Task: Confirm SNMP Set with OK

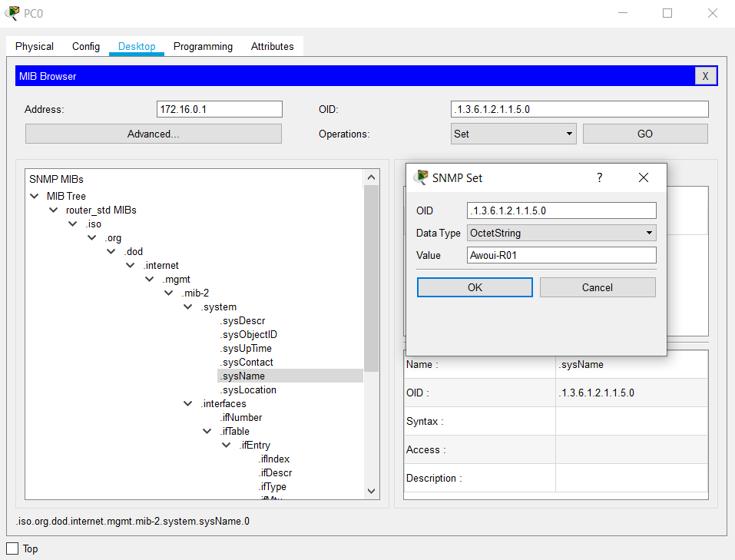Action: click(475, 287)
